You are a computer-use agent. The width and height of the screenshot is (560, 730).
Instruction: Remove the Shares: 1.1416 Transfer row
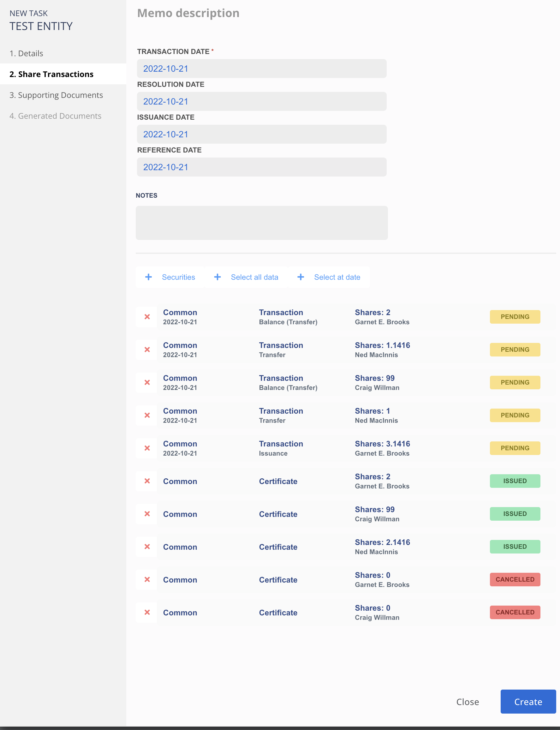coord(147,350)
